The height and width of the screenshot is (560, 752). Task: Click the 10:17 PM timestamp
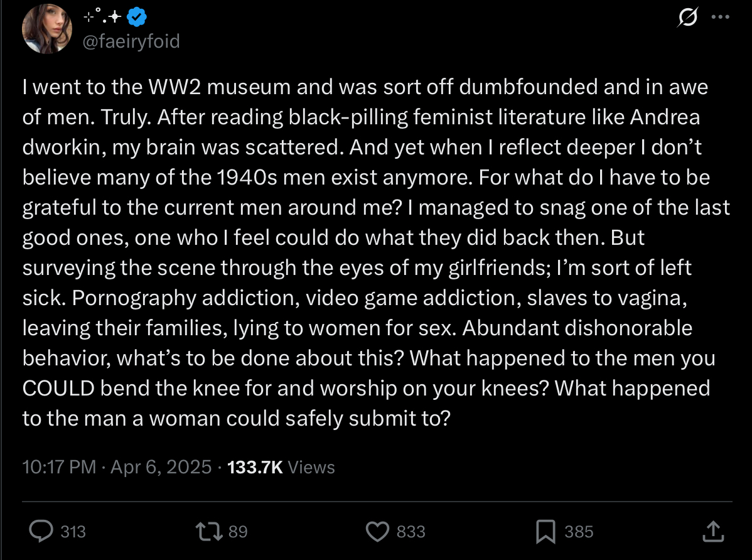click(x=59, y=467)
